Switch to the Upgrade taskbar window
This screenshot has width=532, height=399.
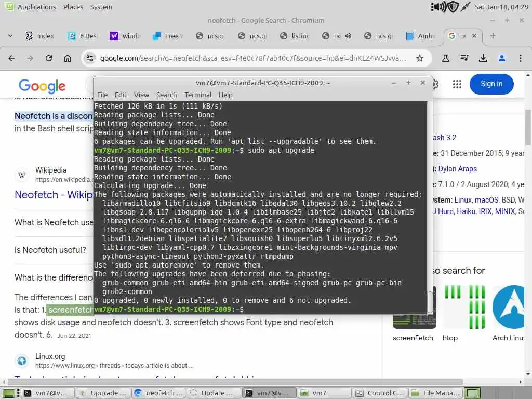pyautogui.click(x=103, y=393)
